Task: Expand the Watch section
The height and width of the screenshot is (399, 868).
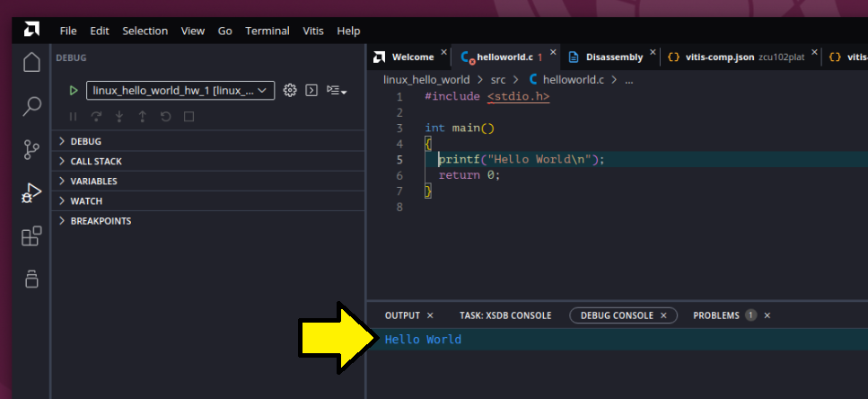Action: pos(86,201)
